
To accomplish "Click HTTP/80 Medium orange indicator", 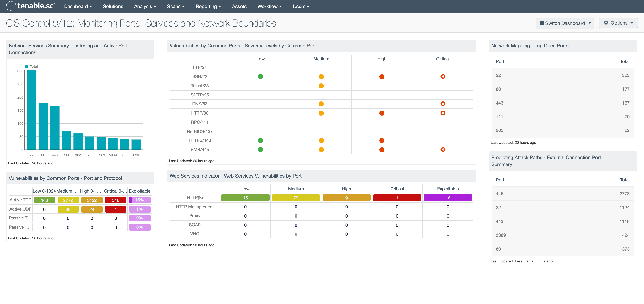I will point(321,113).
